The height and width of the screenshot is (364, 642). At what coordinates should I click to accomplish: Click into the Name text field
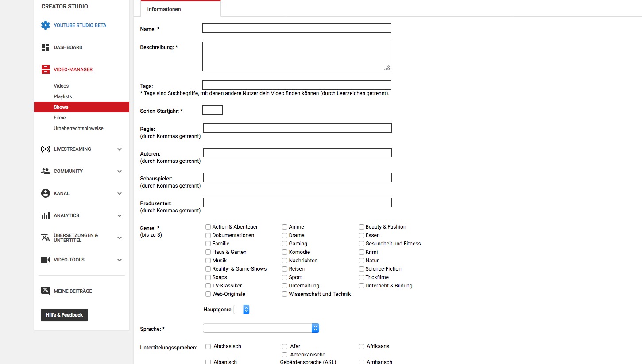click(x=296, y=28)
